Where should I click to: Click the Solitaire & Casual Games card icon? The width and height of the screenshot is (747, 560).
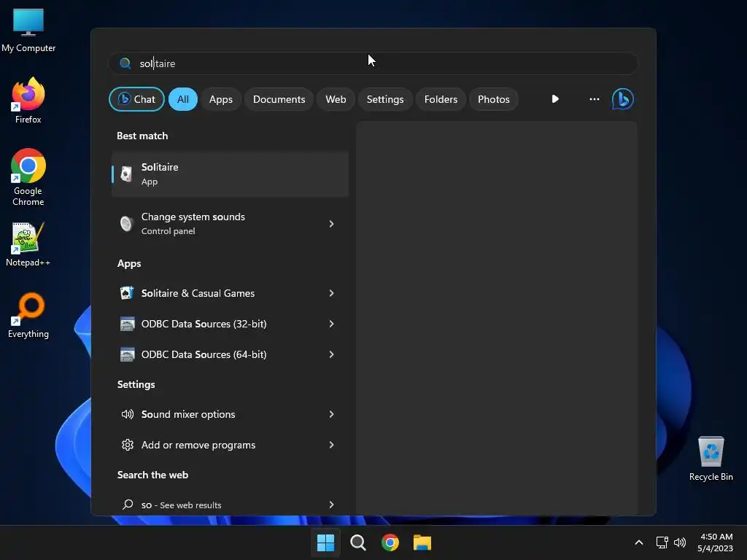click(x=127, y=293)
